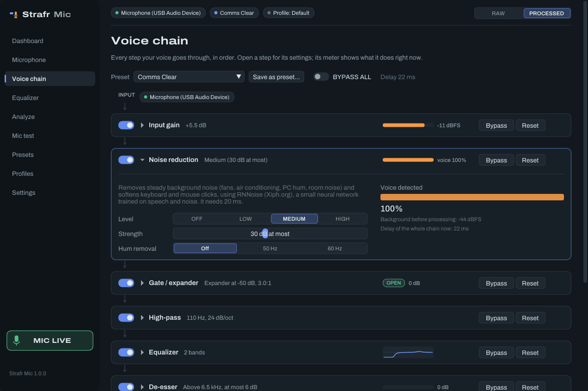Click Save as preset button
This screenshot has height=391, width=588.
pyautogui.click(x=276, y=77)
